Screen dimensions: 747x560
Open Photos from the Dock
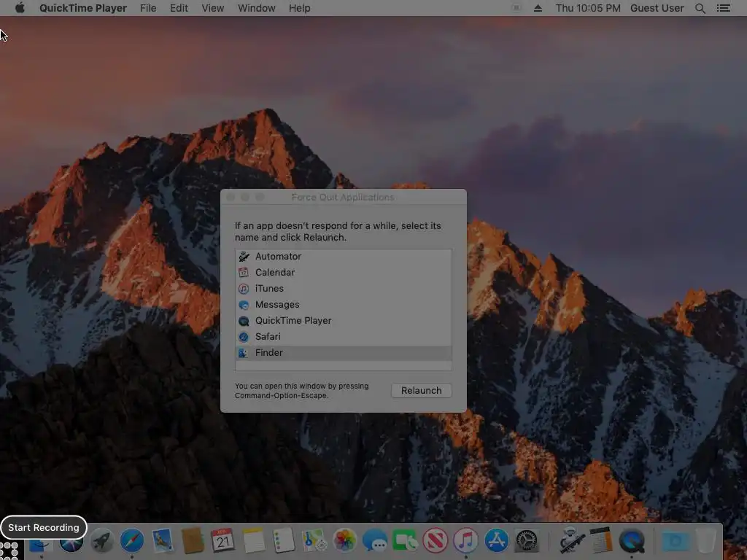[x=344, y=540]
